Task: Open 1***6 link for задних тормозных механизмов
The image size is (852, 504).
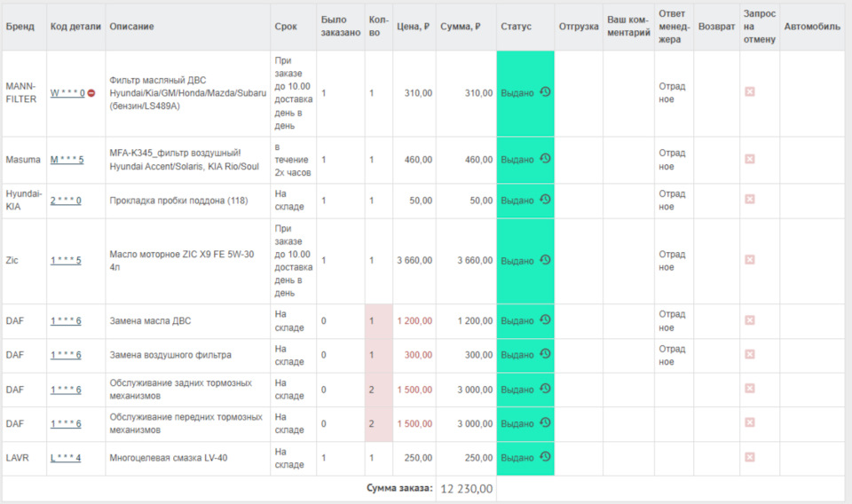Action: coord(66,390)
